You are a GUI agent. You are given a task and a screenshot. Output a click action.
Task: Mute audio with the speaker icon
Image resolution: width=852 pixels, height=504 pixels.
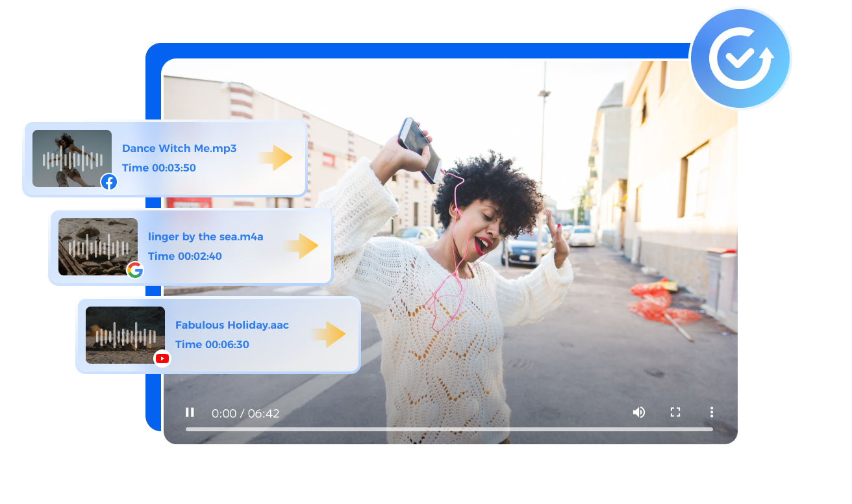coord(639,412)
